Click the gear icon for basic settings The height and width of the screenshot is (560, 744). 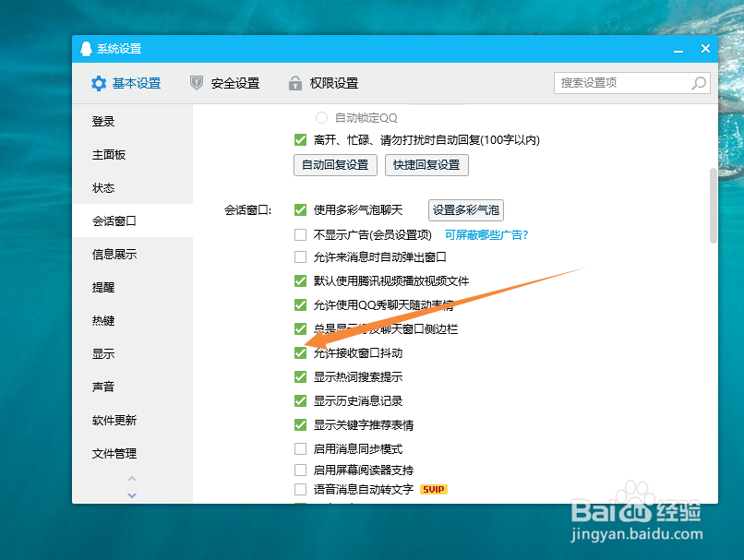click(x=99, y=83)
